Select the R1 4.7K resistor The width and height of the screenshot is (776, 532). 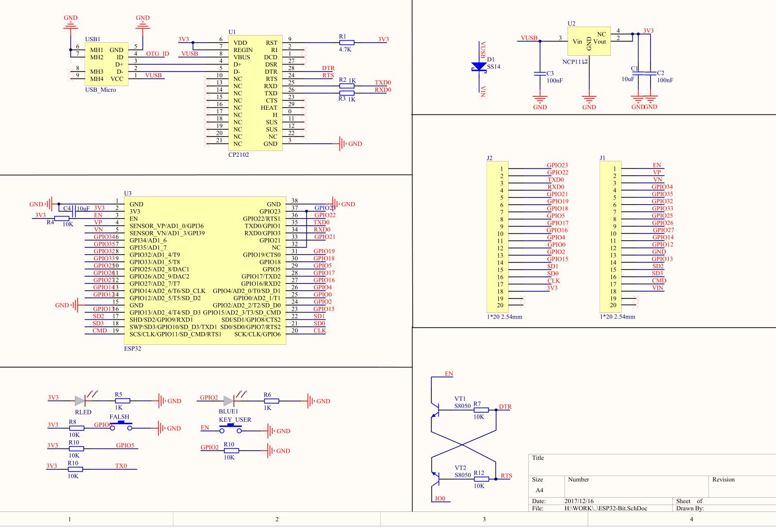point(346,43)
